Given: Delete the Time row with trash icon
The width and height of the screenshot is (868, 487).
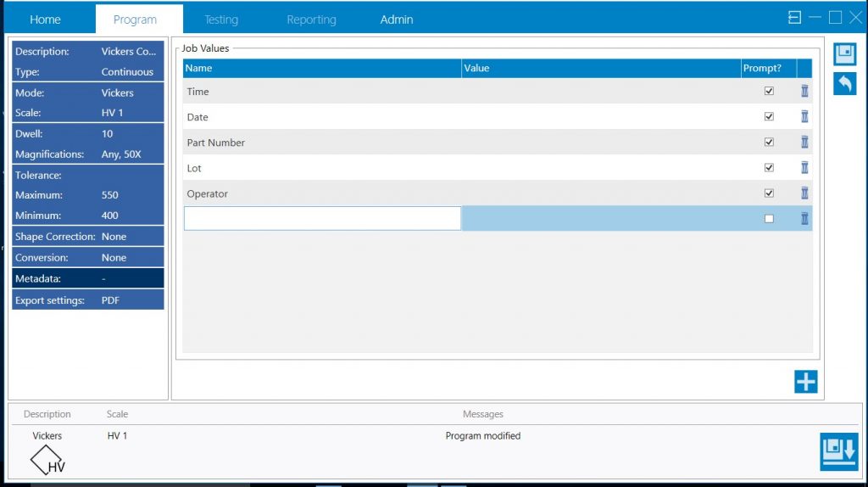Looking at the screenshot, I should (x=804, y=92).
